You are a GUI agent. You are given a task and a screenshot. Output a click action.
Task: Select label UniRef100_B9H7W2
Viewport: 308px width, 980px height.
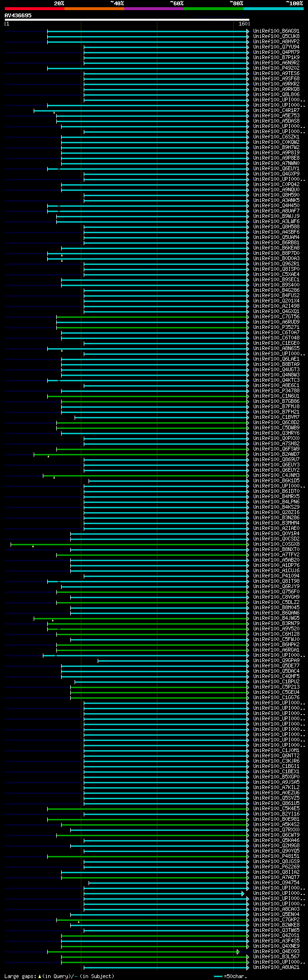pyautogui.click(x=276, y=148)
